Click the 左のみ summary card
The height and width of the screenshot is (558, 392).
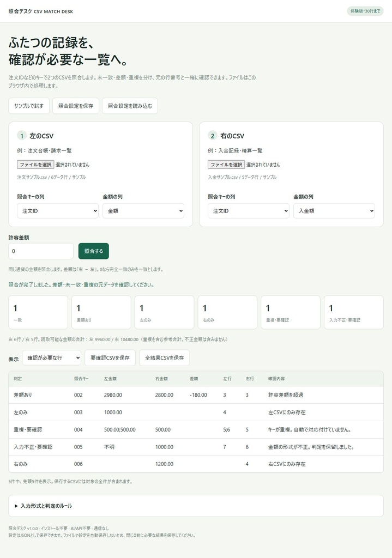click(x=165, y=312)
